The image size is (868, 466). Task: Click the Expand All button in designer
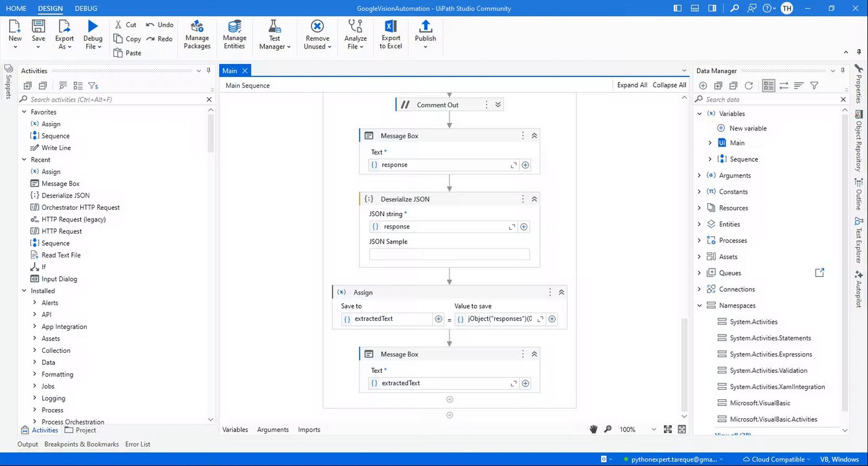point(632,85)
